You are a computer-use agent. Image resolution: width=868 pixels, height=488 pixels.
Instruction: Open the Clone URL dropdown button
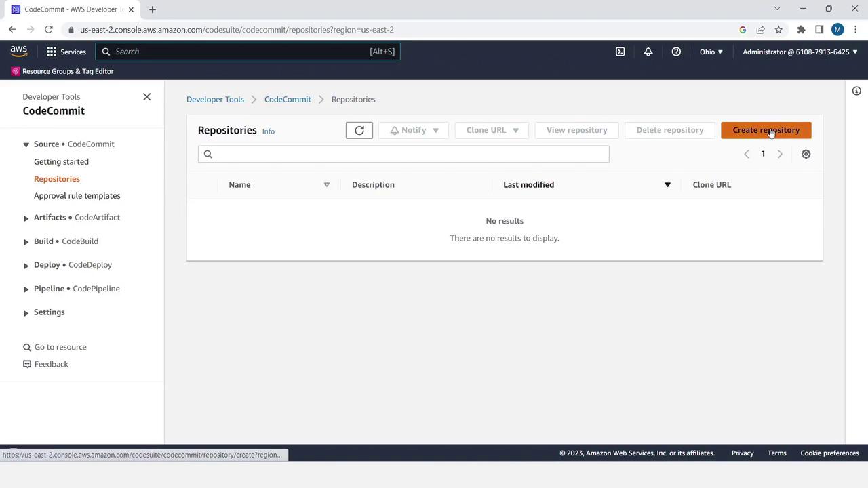point(492,130)
